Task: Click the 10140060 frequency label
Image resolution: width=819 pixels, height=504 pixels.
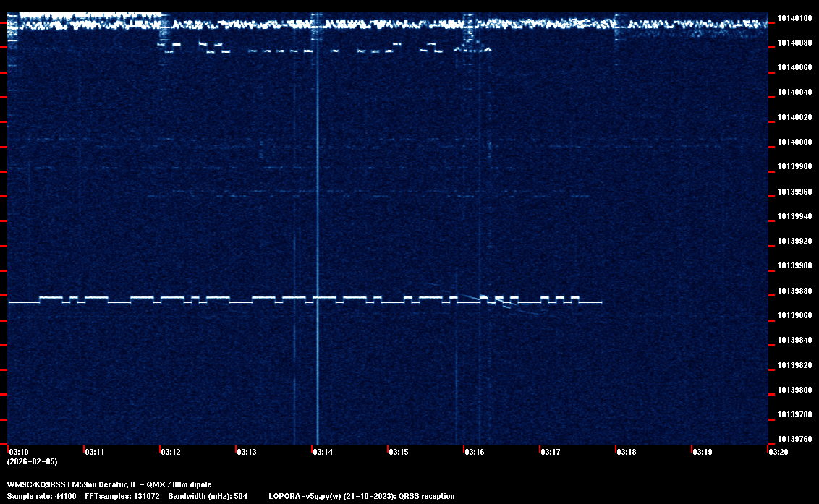Action: 795,68
